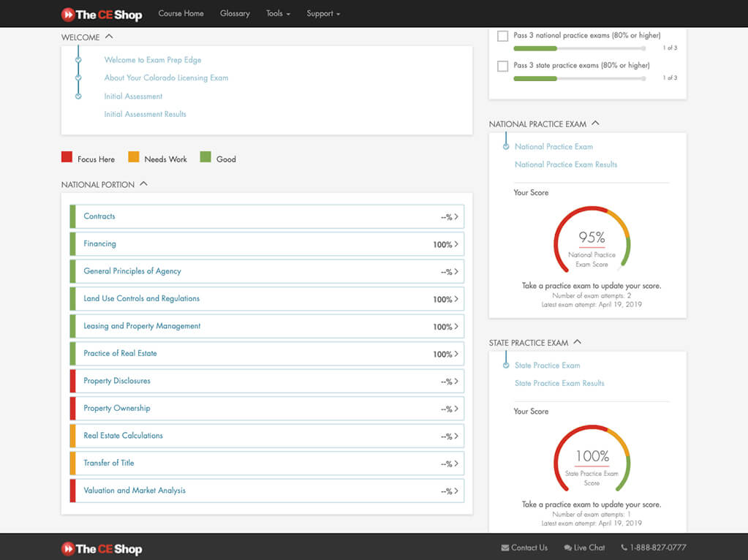Check the Pass 3 national practice exams box

click(502, 36)
